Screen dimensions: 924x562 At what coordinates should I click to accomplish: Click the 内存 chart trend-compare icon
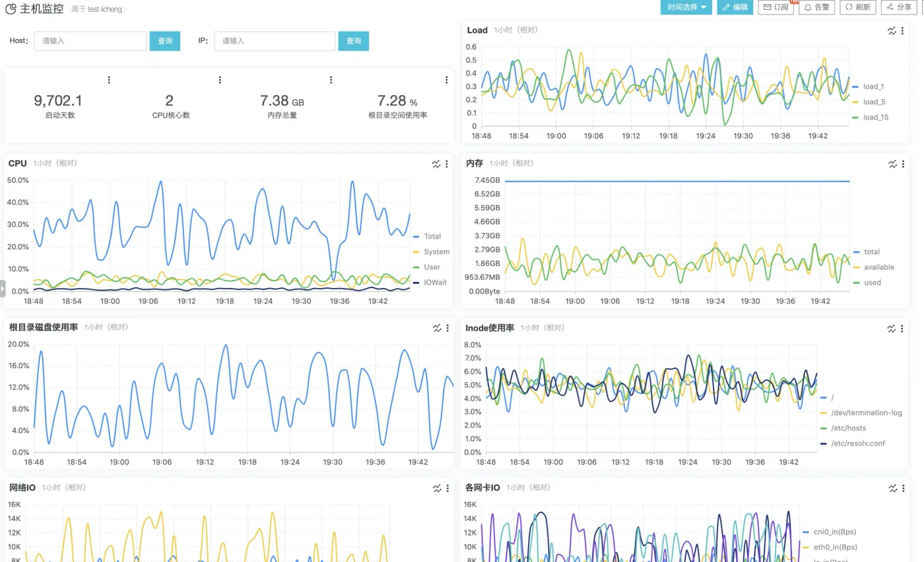coord(892,164)
